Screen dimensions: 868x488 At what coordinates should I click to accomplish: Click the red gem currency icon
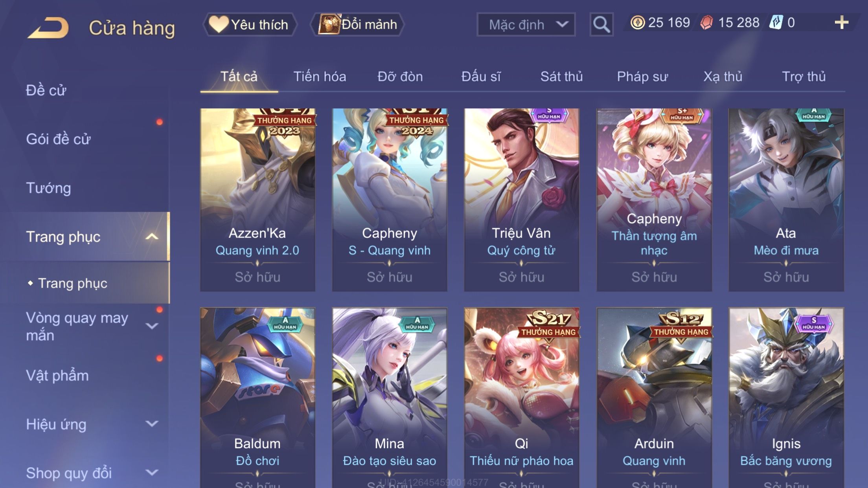706,22
